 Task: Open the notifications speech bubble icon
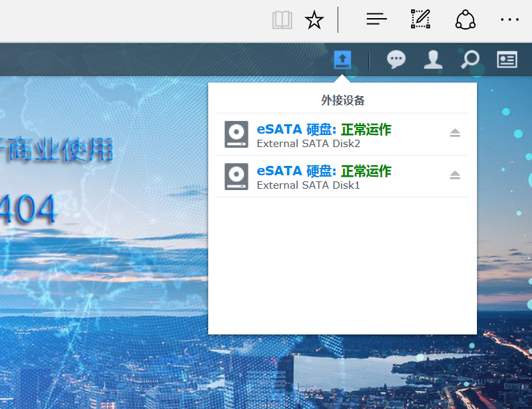click(396, 60)
